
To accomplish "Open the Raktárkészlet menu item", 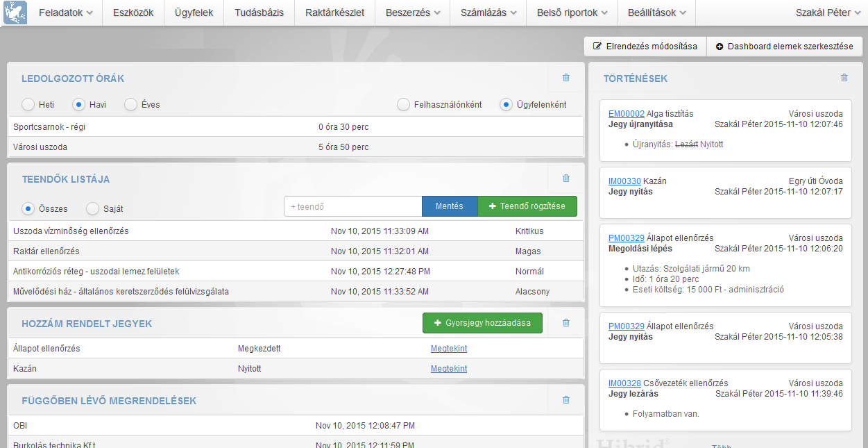I will [335, 13].
